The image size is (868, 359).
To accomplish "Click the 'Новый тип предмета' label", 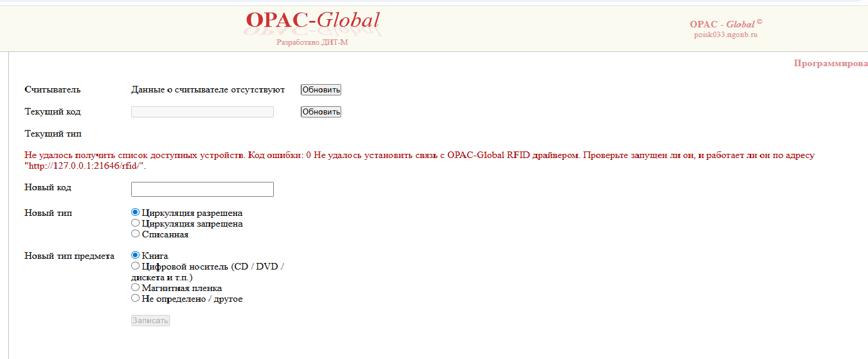I will 69,256.
